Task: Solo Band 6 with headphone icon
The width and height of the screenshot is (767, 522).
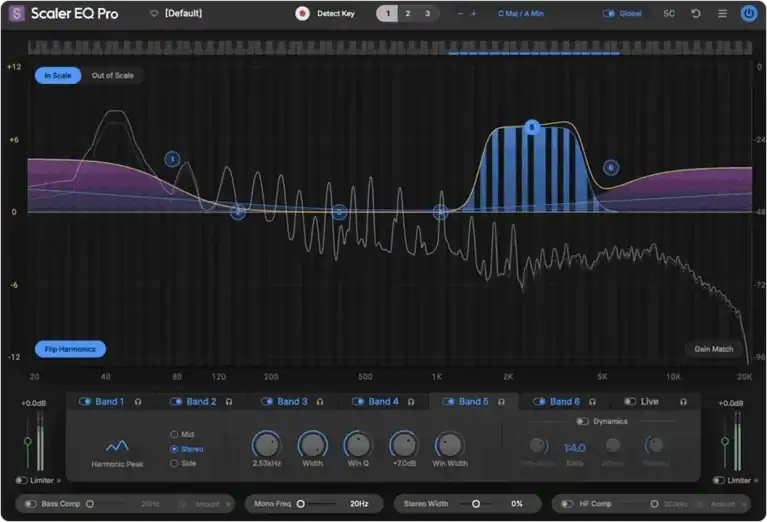Action: click(592, 402)
